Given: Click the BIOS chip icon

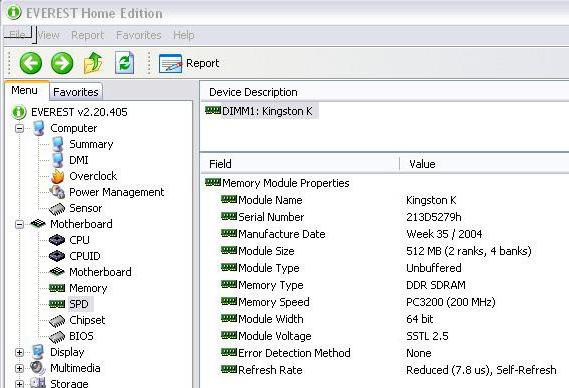Looking at the screenshot, I should (x=57, y=336).
